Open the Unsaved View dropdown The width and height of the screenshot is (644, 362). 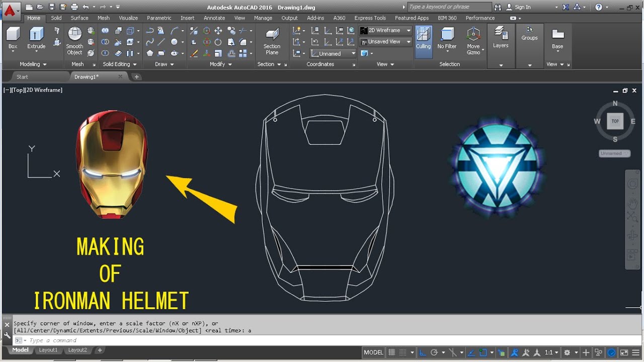point(386,42)
